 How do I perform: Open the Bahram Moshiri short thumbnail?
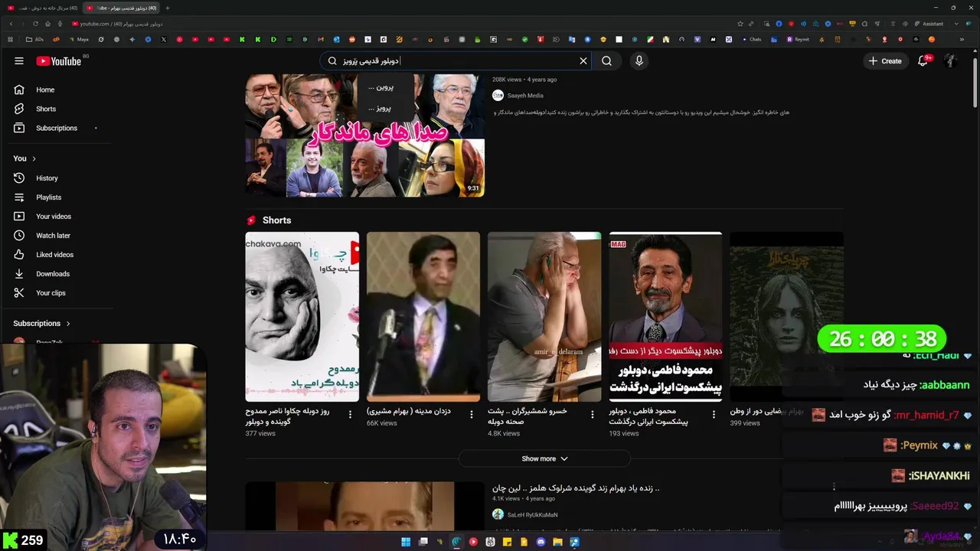(423, 317)
